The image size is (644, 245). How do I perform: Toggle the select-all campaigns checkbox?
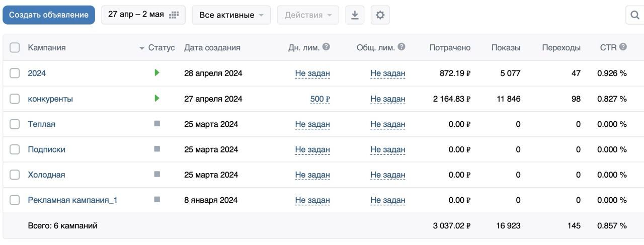pos(15,48)
